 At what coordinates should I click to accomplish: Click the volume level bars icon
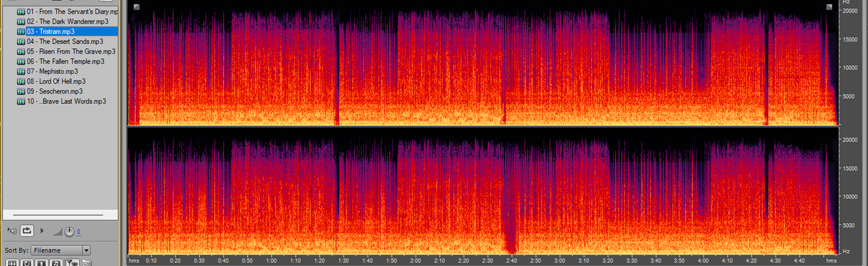tap(58, 232)
